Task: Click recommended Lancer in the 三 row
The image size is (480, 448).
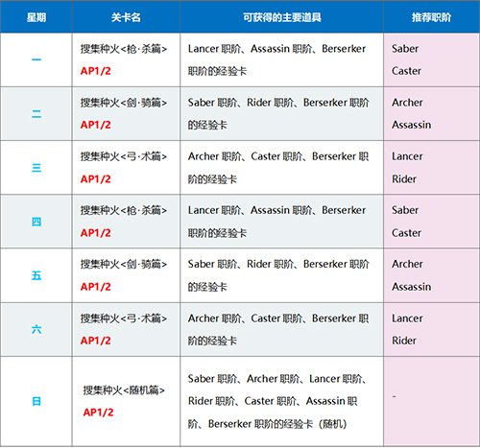Action: pos(407,156)
